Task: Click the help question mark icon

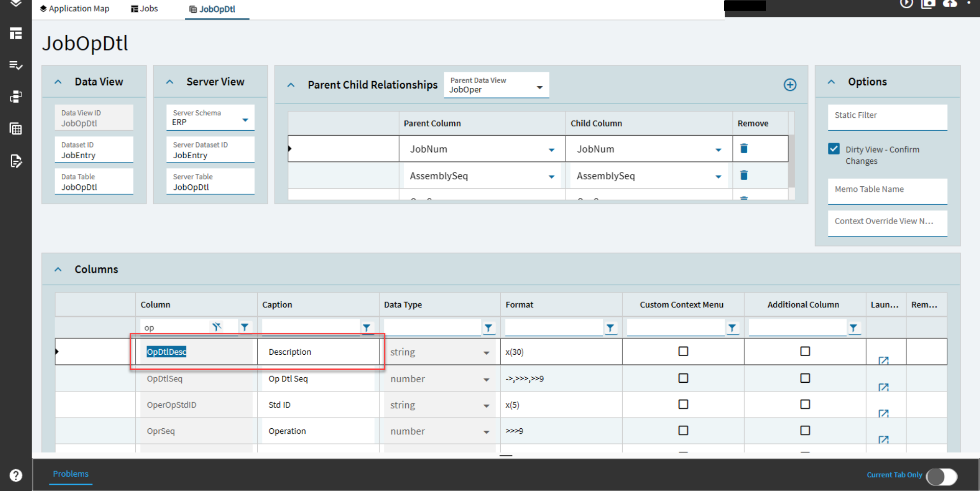Action: point(16,475)
